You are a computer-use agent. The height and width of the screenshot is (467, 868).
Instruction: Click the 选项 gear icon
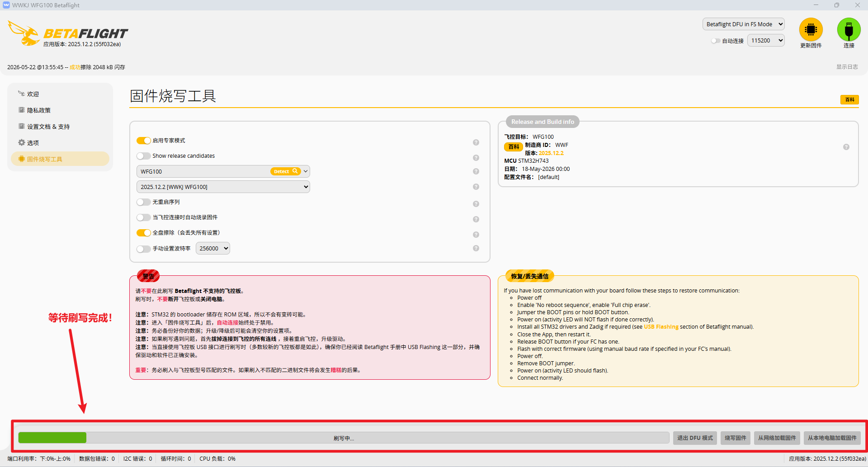click(21, 142)
